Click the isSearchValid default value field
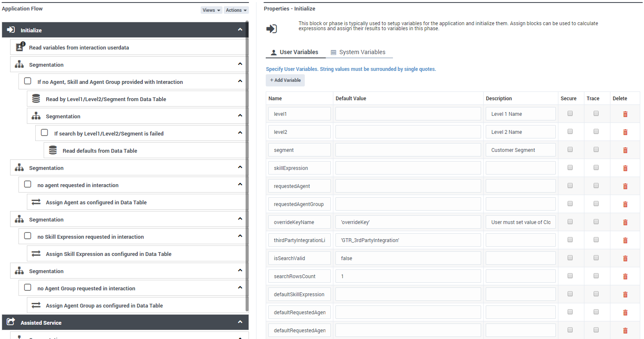644x339 pixels. [x=408, y=258]
